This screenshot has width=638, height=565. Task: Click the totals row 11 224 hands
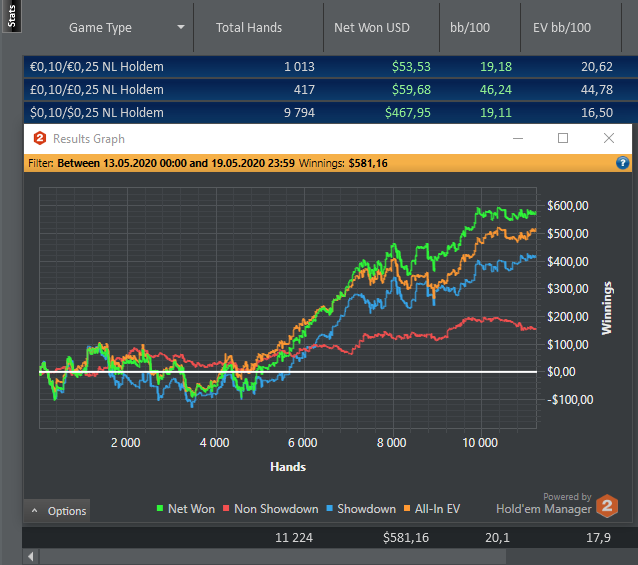pos(294,538)
